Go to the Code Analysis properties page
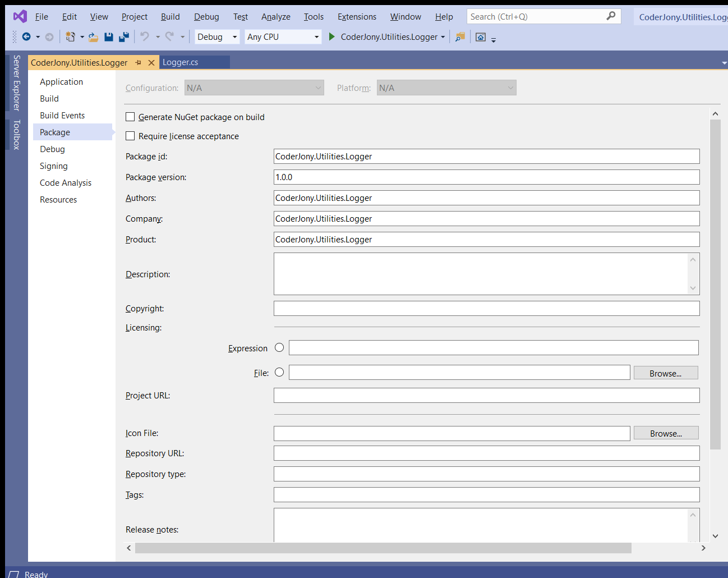The image size is (728, 578). pos(66,183)
